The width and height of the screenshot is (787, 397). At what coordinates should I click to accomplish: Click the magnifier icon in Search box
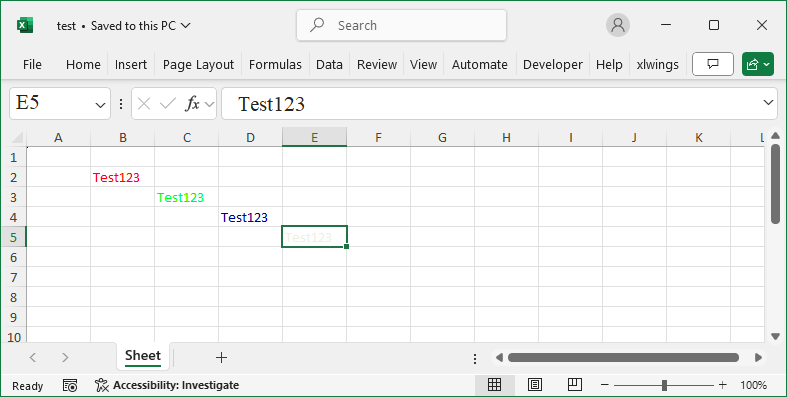tap(317, 25)
